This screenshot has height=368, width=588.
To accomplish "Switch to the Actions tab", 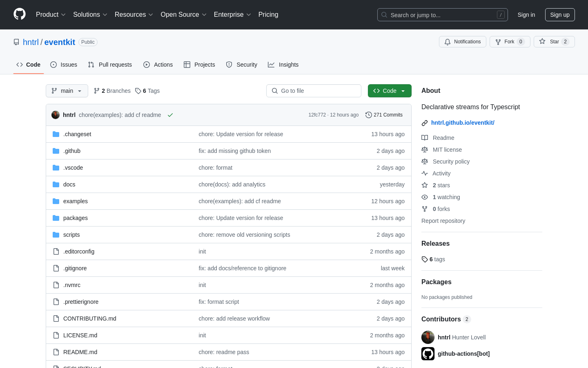I will tap(158, 65).
